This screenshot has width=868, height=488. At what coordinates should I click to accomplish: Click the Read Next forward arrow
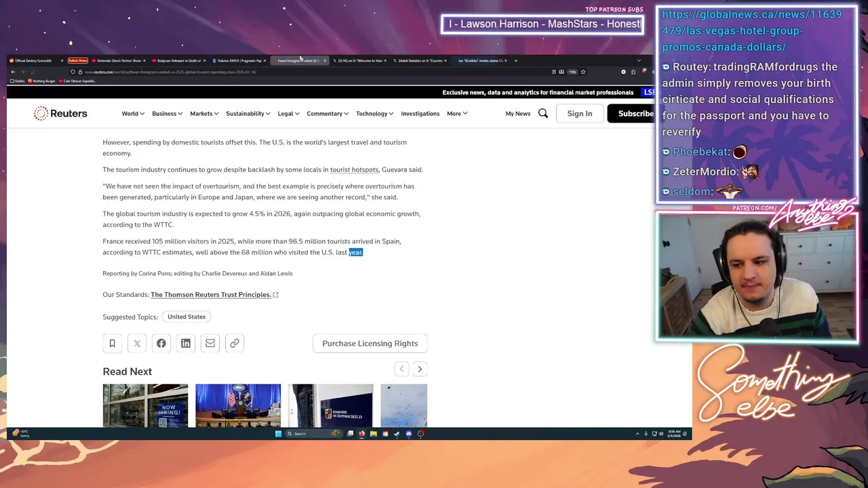pos(420,369)
